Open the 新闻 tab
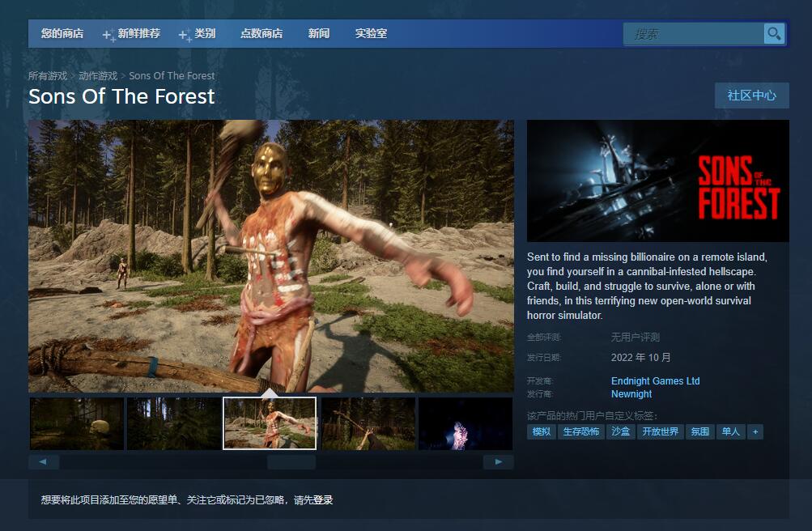 (319, 34)
